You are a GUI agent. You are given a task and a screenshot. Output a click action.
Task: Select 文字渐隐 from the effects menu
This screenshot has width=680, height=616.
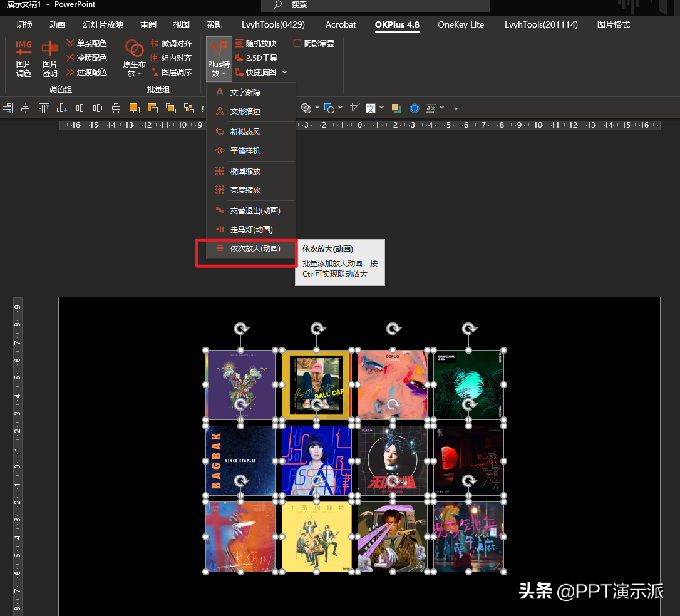[x=251, y=92]
